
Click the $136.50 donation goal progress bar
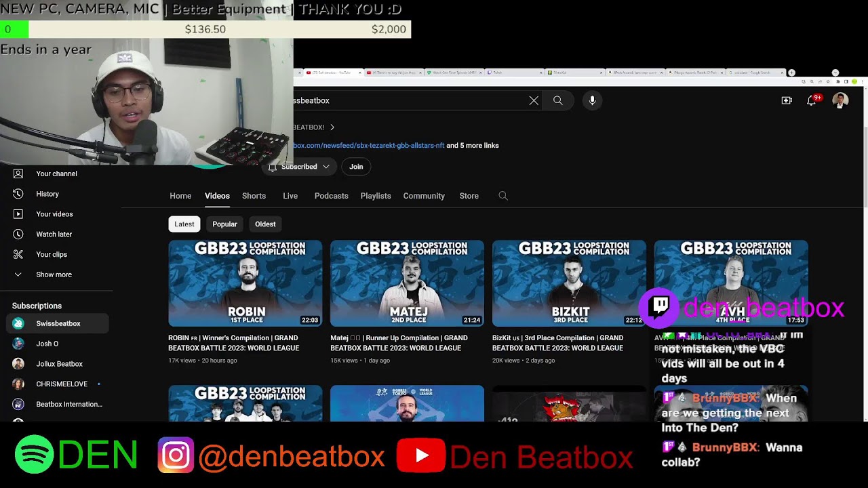tap(205, 29)
